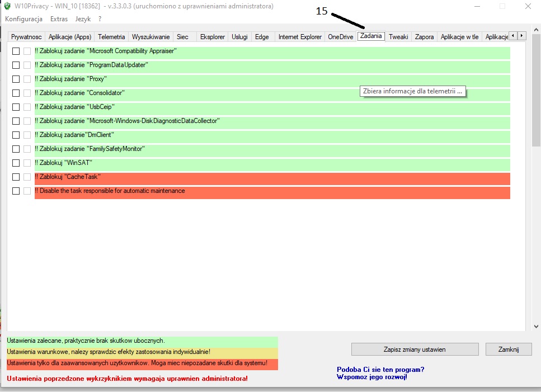Go to the Uslugi tab
Viewport: 541px width, 392px height.
click(x=239, y=37)
